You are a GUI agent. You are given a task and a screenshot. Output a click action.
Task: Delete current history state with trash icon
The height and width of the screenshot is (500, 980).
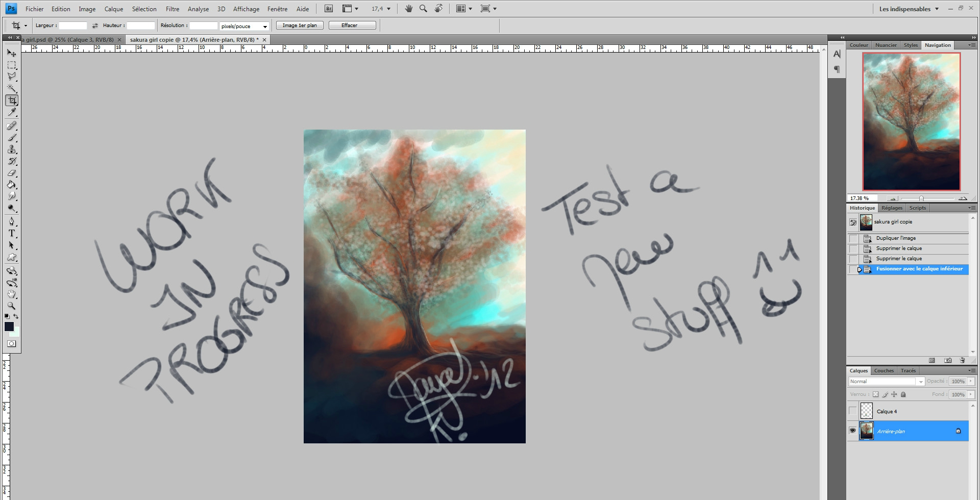(962, 360)
